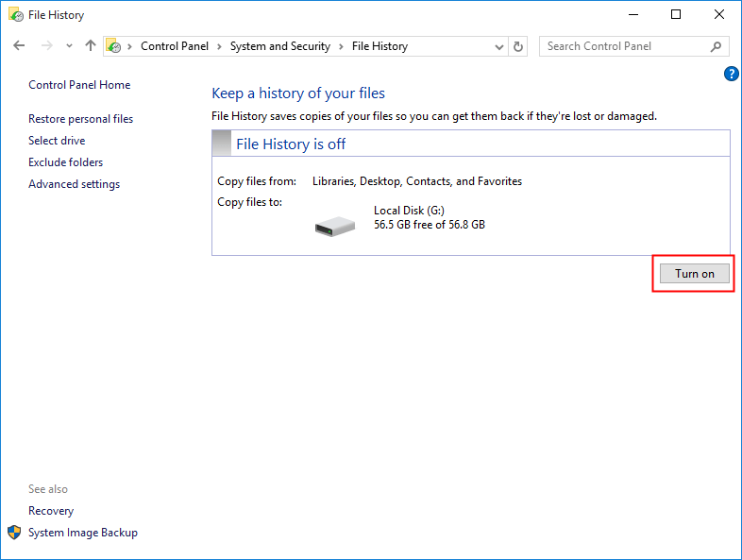Refresh the File History page
Screen dimensions: 742x560
518,46
